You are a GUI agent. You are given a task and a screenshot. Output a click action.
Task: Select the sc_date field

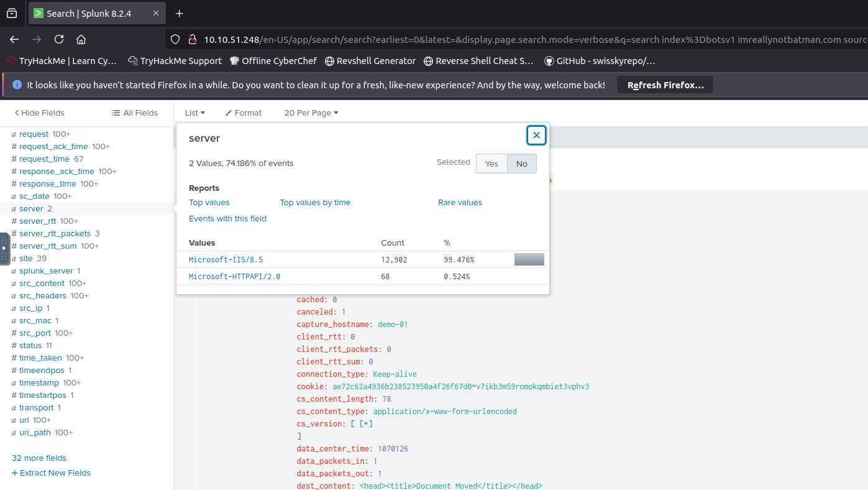[34, 196]
